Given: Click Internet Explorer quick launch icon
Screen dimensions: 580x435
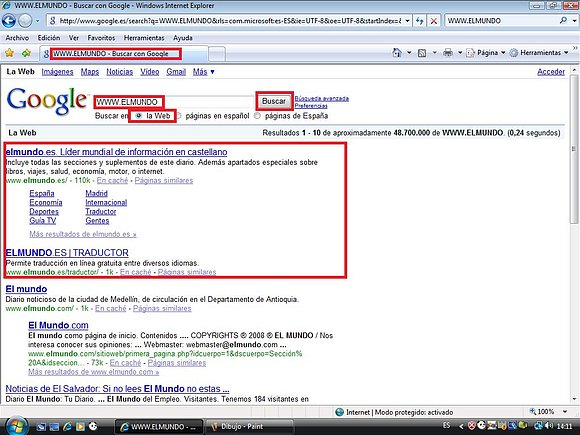Looking at the screenshot, I should 68,426.
